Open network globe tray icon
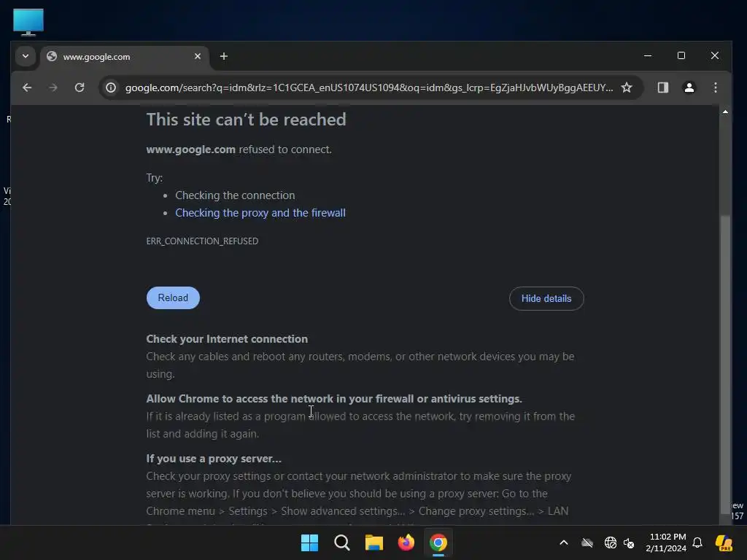747x560 pixels. click(x=611, y=542)
